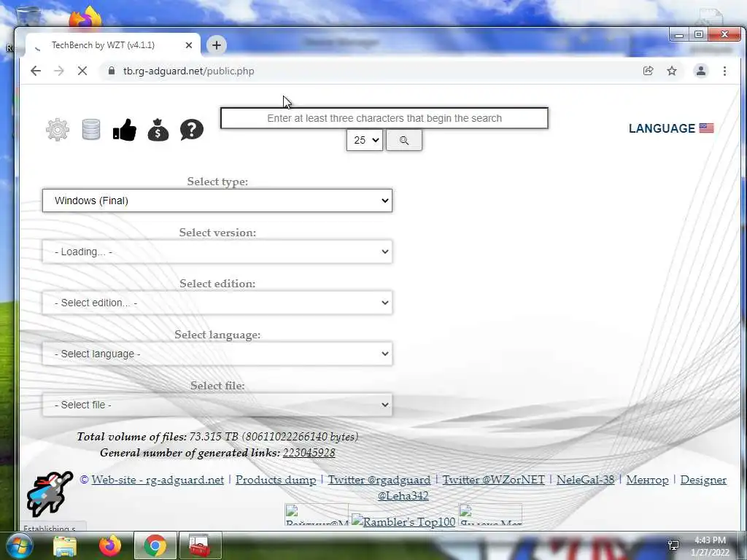This screenshot has width=747, height=560.
Task: Open the question mark help icon
Action: tap(192, 130)
